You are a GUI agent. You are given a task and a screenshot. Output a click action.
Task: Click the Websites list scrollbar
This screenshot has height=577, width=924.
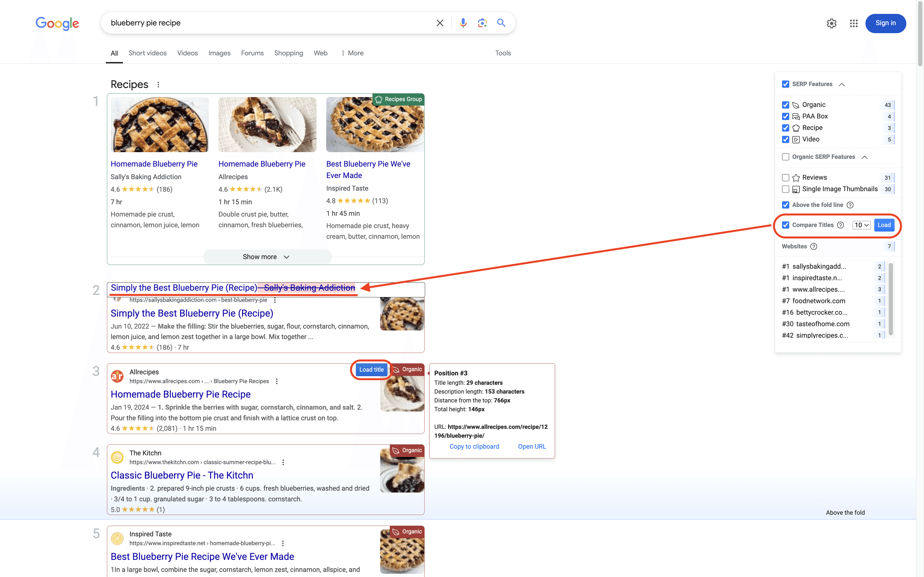[x=891, y=299]
